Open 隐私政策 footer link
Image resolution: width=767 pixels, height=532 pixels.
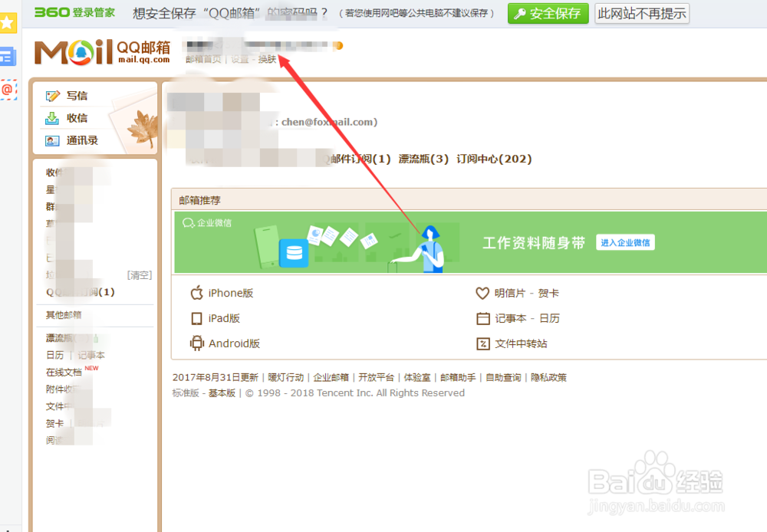coord(549,377)
